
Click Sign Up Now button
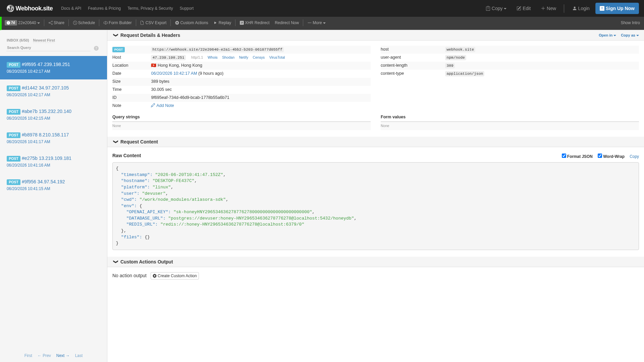[x=617, y=8]
